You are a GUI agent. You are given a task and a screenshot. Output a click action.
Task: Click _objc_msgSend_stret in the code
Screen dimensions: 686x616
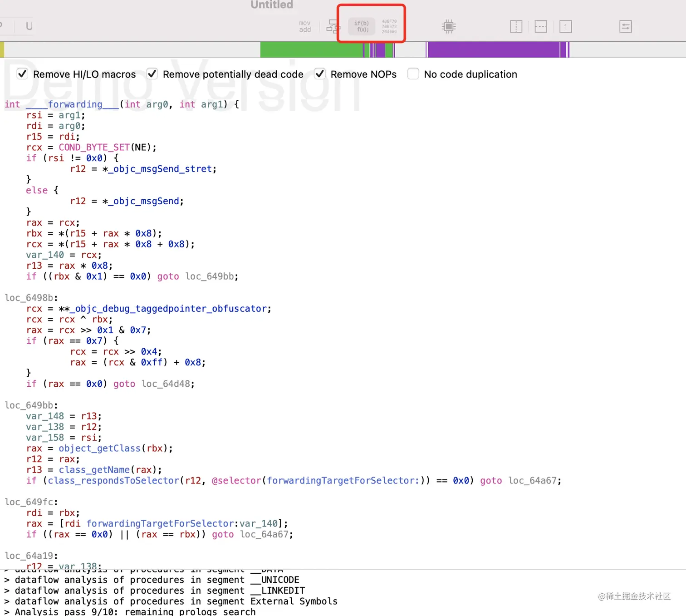click(160, 169)
